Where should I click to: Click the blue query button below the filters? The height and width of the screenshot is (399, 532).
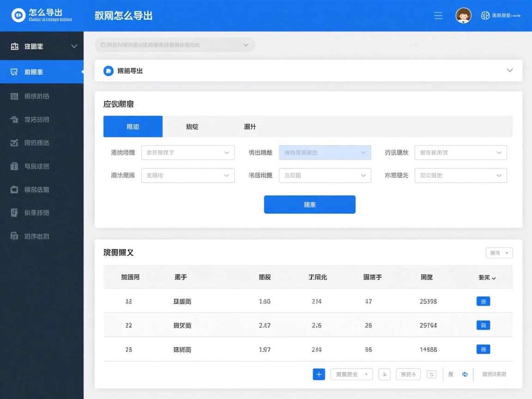(x=309, y=204)
